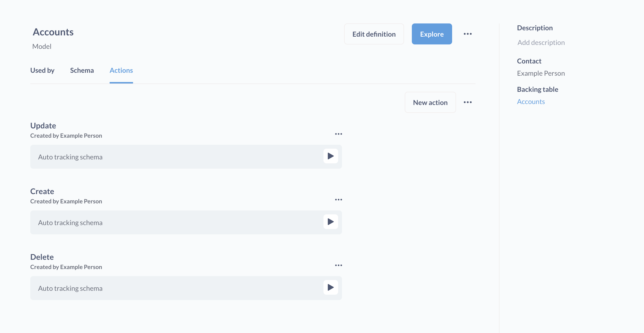
Task: Switch to the Used by tab
Action: coord(42,71)
